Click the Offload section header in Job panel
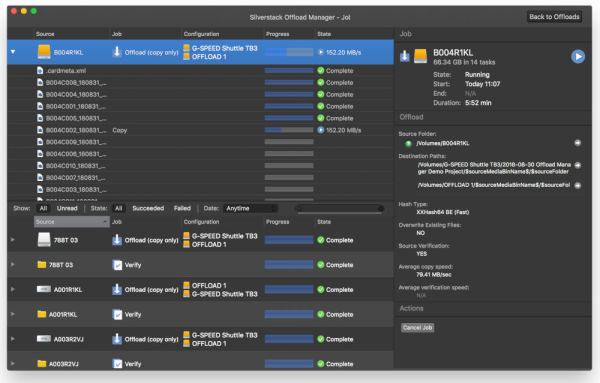Viewport: 600px width, 383px height. pyautogui.click(x=411, y=117)
